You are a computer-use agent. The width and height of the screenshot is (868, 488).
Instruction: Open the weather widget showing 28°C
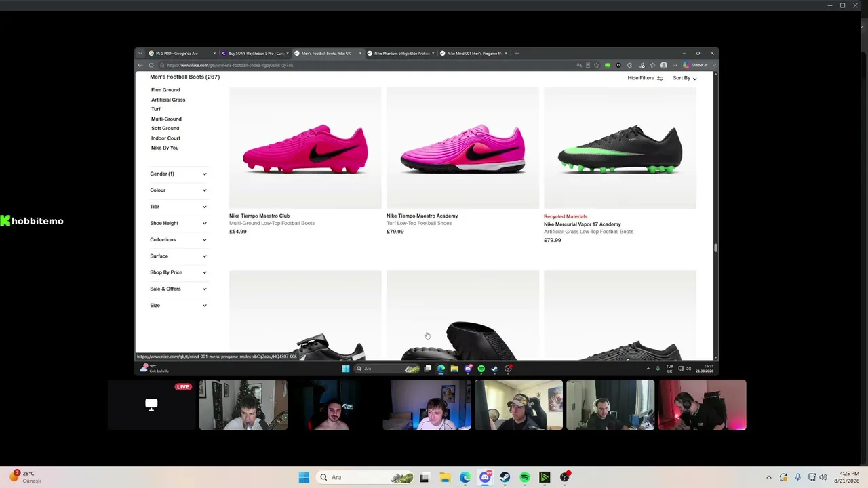[x=25, y=476]
